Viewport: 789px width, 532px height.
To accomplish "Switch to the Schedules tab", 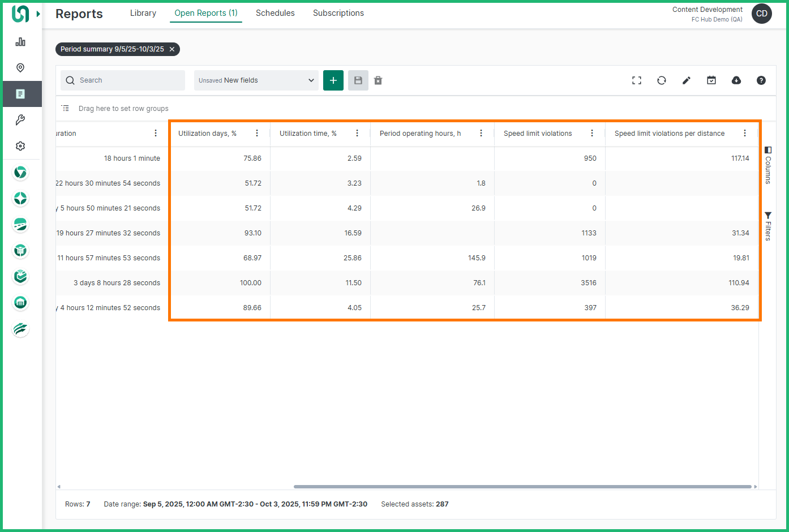I will (x=275, y=13).
